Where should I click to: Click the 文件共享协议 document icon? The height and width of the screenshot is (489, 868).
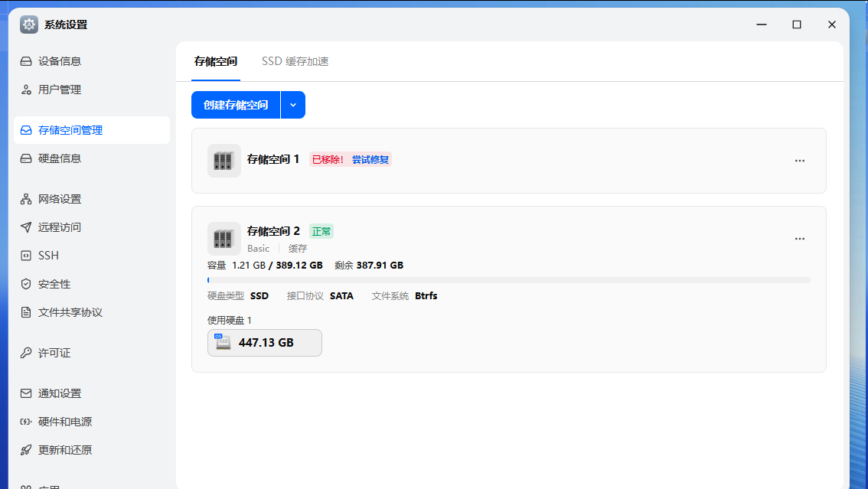(x=26, y=312)
